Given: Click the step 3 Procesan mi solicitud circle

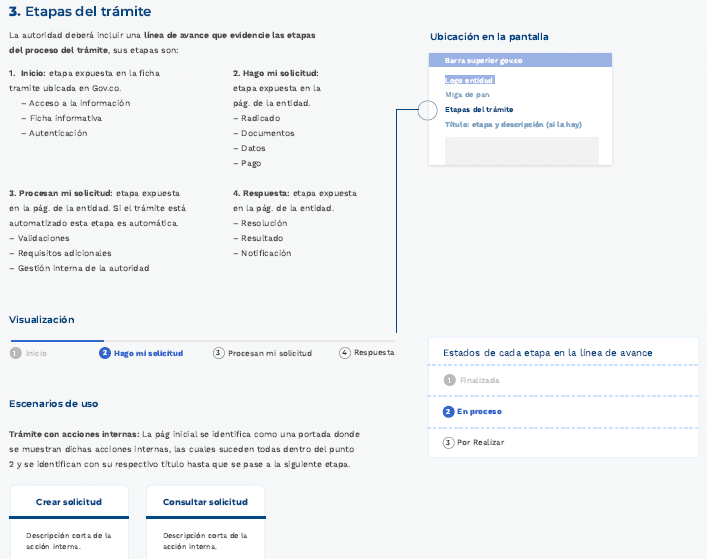Looking at the screenshot, I should [x=218, y=353].
